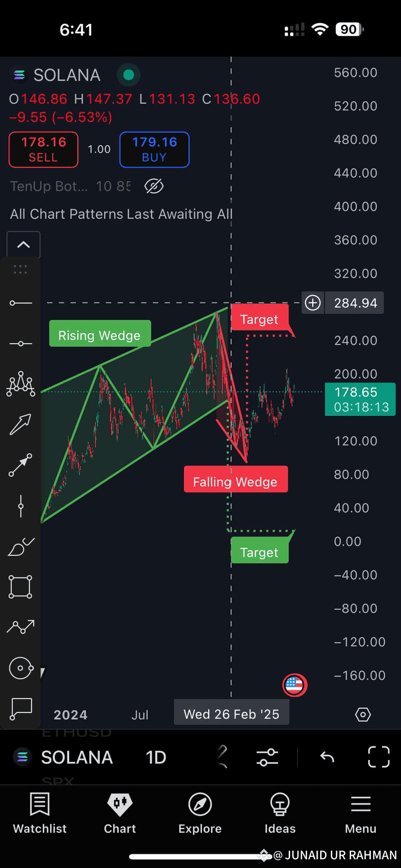The width and height of the screenshot is (401, 868).
Task: Enter fullscreen chart mode
Action: coord(379,757)
